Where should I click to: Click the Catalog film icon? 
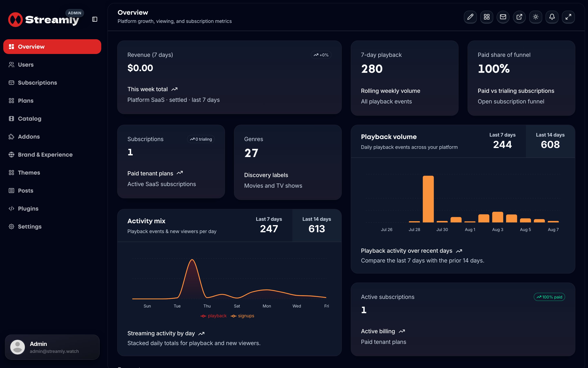pos(11,119)
